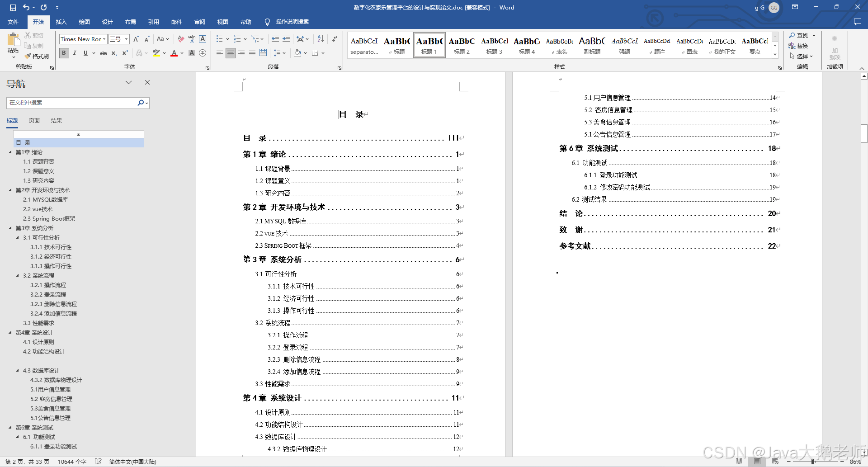Click the Paste clipboard icon

pyautogui.click(x=13, y=40)
